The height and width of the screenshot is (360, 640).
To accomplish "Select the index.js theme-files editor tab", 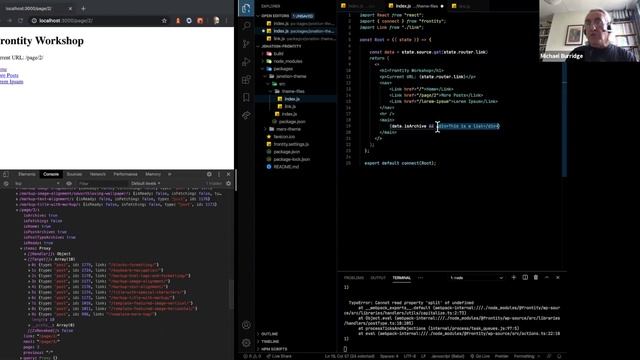I will [x=416, y=6].
